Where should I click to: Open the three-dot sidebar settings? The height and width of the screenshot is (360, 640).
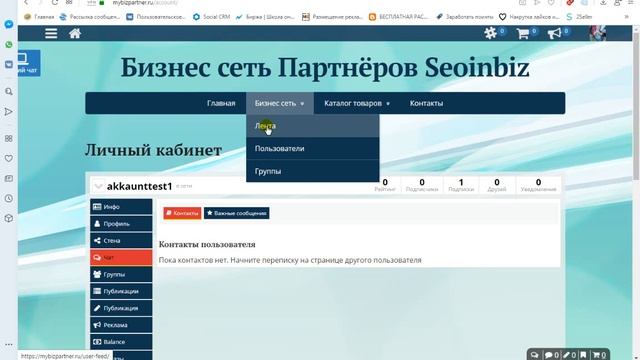click(9, 344)
